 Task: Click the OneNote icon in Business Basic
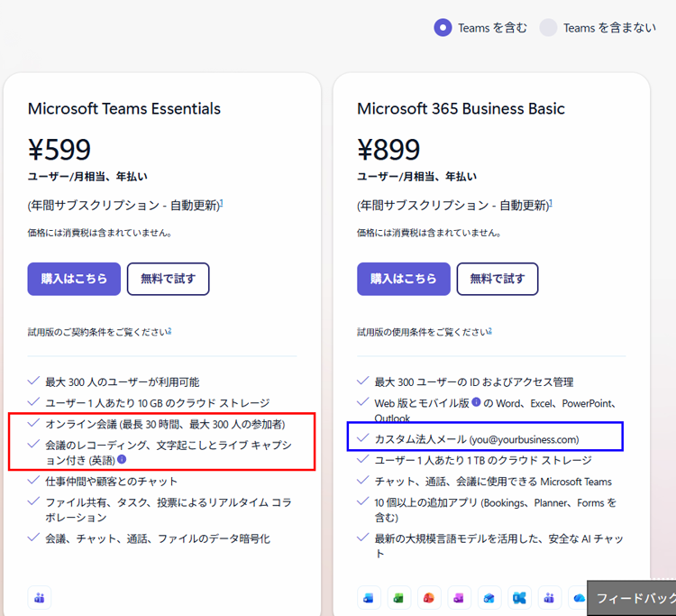coord(459,597)
